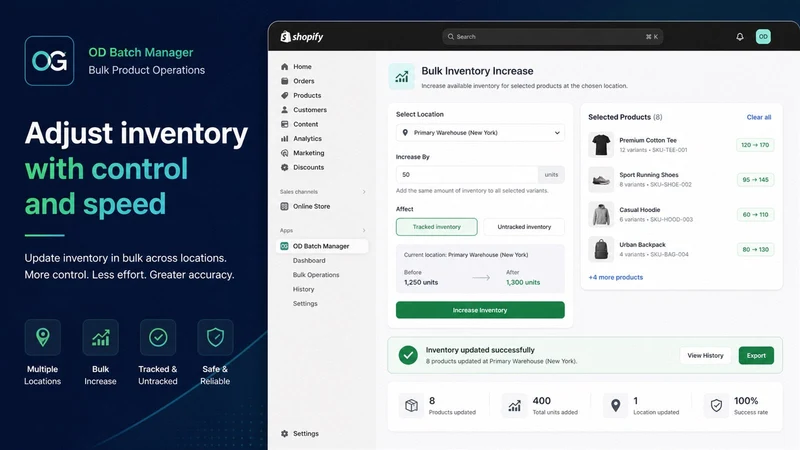Click the View History button

point(705,356)
